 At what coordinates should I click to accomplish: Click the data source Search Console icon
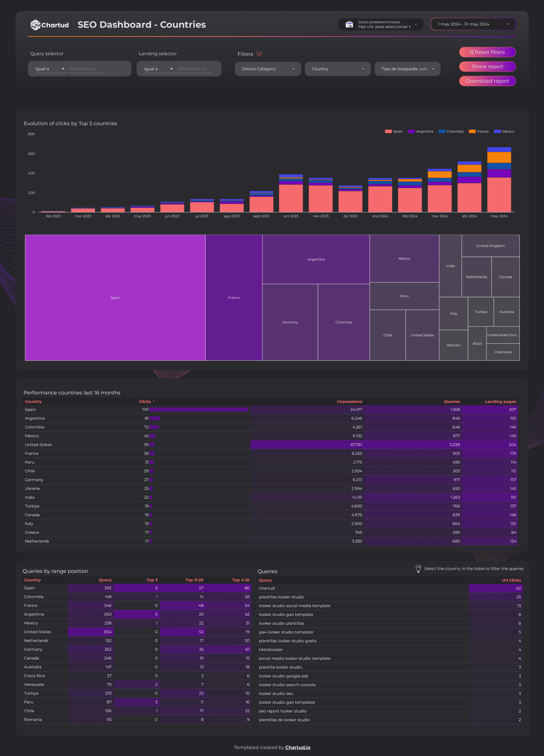pos(349,24)
